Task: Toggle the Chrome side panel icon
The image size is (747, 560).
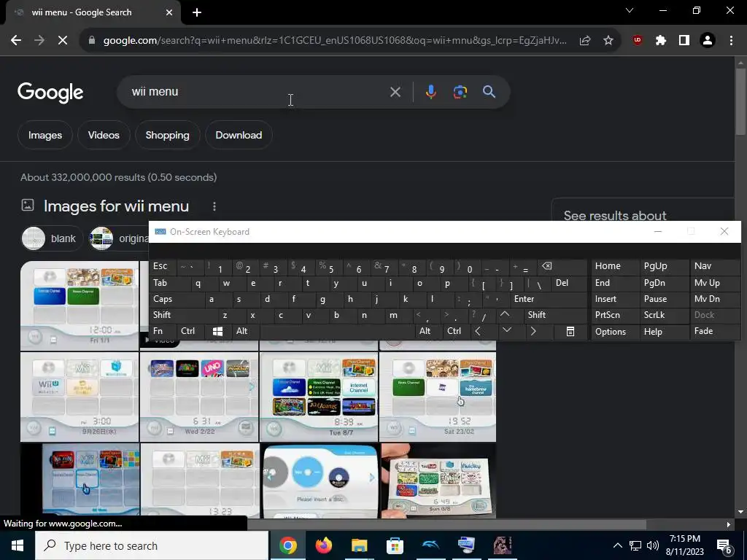Action: [x=684, y=41]
